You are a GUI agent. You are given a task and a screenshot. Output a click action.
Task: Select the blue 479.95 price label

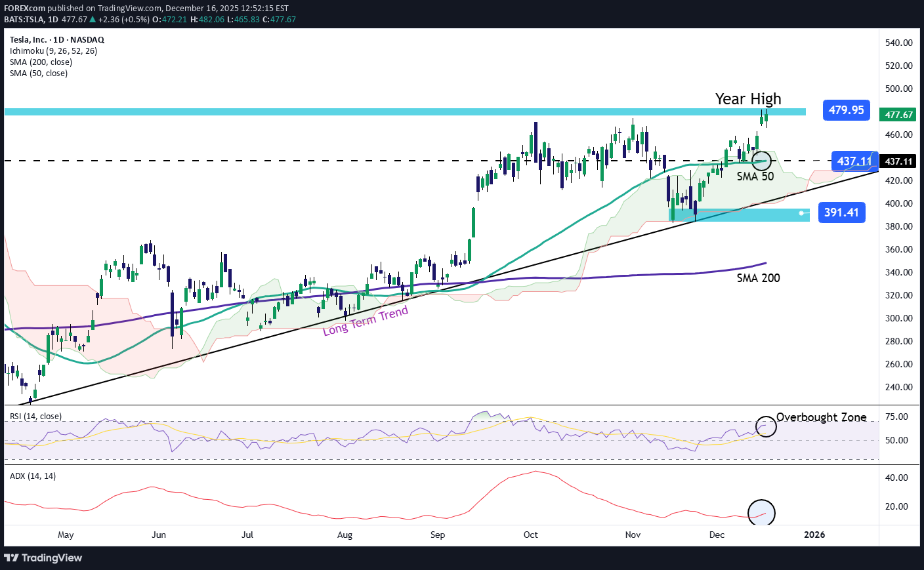tap(846, 110)
